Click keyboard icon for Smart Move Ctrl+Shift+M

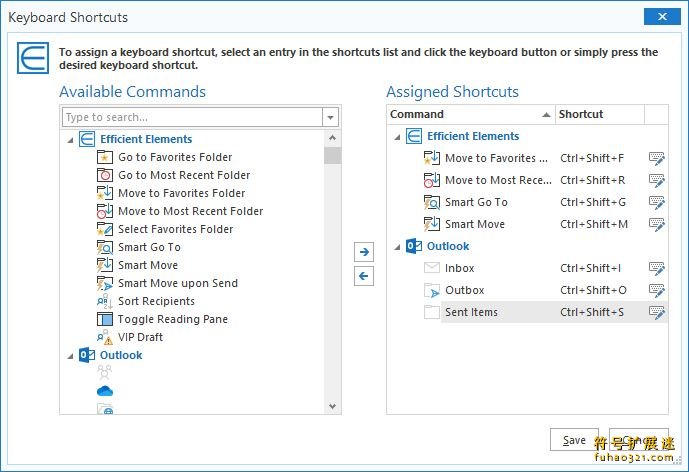(x=656, y=224)
